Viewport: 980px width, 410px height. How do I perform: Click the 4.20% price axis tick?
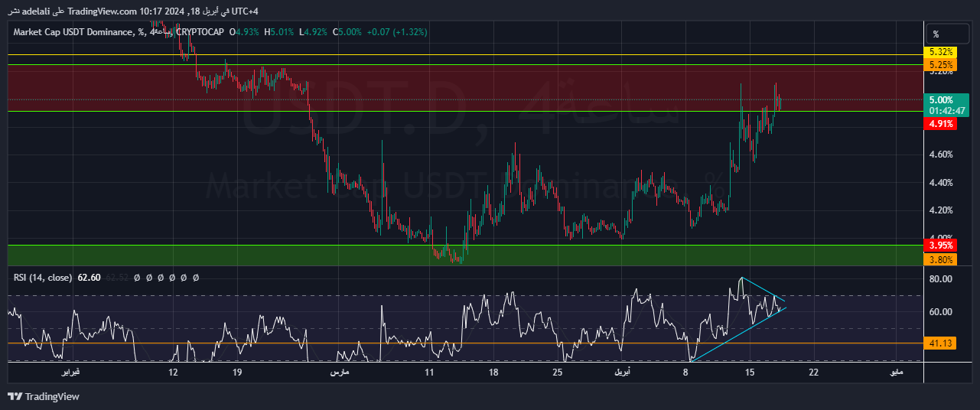[940, 210]
